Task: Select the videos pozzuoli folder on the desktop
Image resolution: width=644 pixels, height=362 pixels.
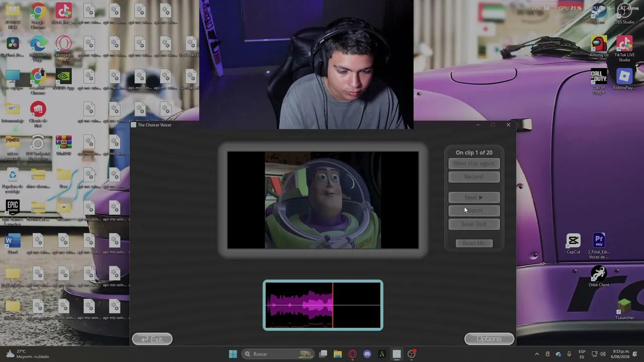Action: click(13, 148)
